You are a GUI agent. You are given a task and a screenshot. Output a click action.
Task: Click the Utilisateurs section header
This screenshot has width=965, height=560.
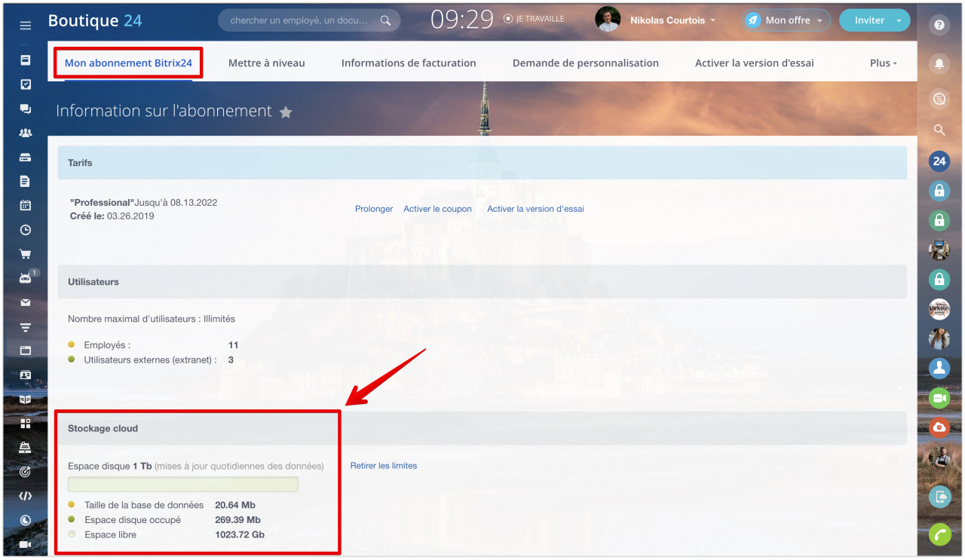click(x=482, y=282)
